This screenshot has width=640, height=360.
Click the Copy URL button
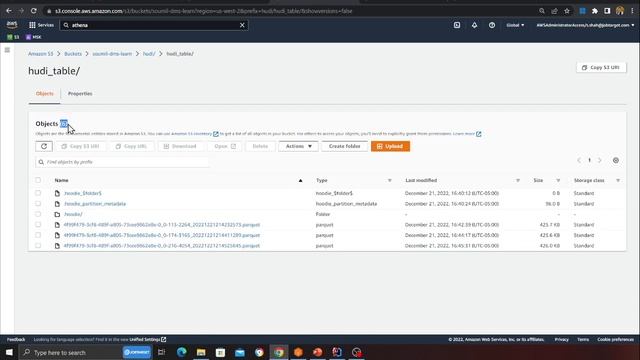pyautogui.click(x=131, y=146)
